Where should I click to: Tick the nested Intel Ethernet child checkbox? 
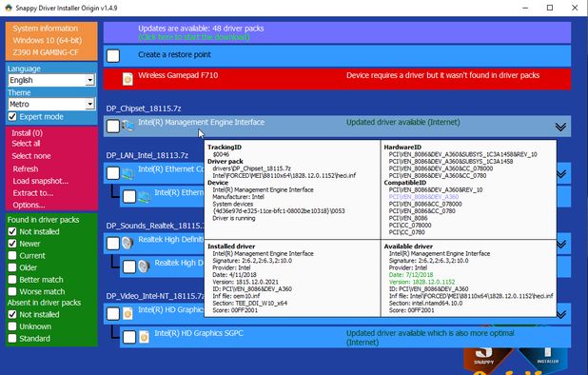pyautogui.click(x=129, y=196)
